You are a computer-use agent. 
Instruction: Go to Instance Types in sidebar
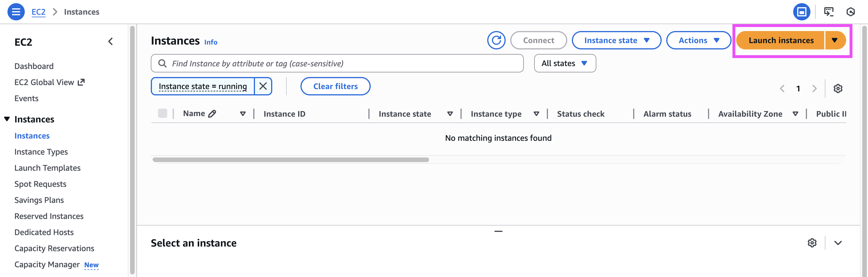pyautogui.click(x=41, y=152)
